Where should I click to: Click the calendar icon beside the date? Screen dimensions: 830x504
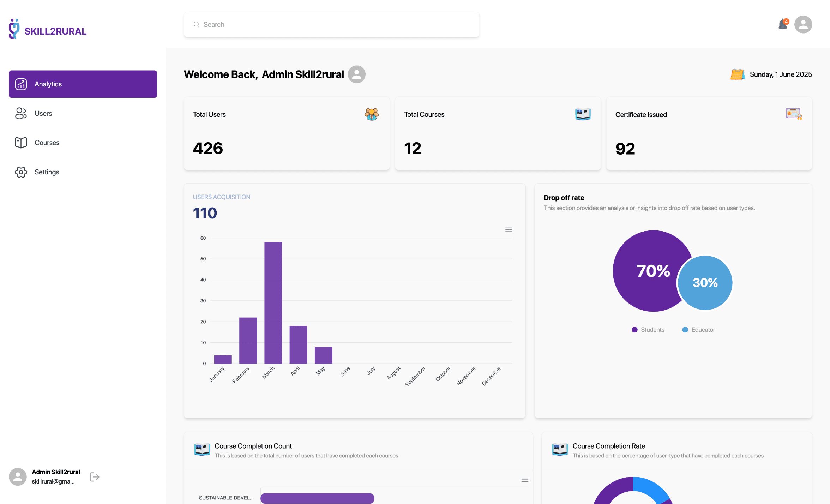737,74
